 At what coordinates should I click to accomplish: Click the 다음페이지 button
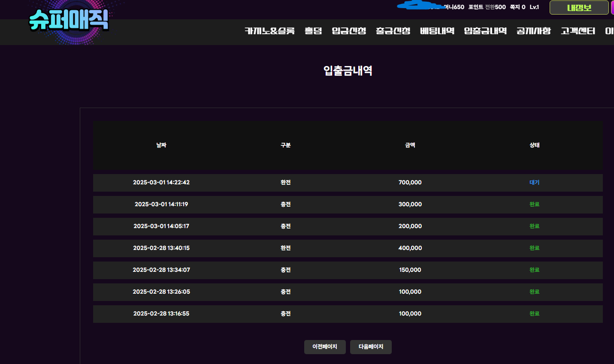point(371,347)
